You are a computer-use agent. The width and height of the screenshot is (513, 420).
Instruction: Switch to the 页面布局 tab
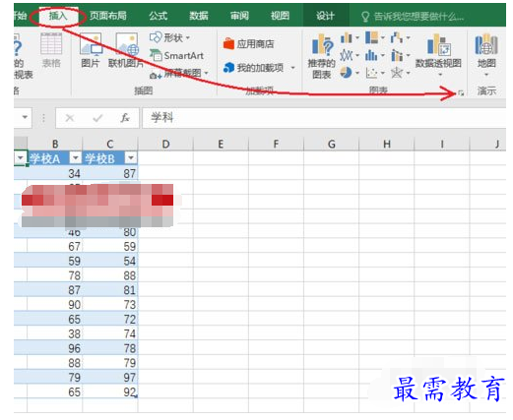[x=108, y=16]
